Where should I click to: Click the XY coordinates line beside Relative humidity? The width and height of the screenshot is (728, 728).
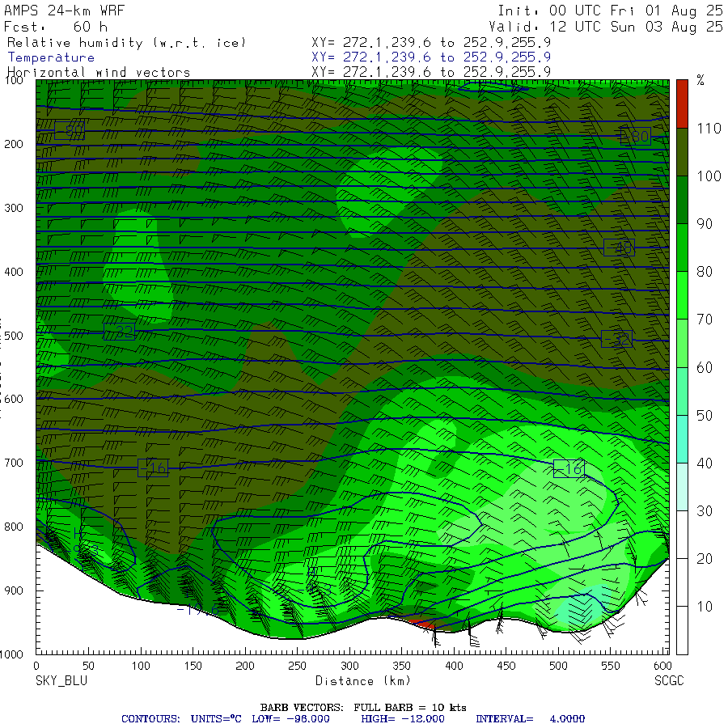[431, 43]
